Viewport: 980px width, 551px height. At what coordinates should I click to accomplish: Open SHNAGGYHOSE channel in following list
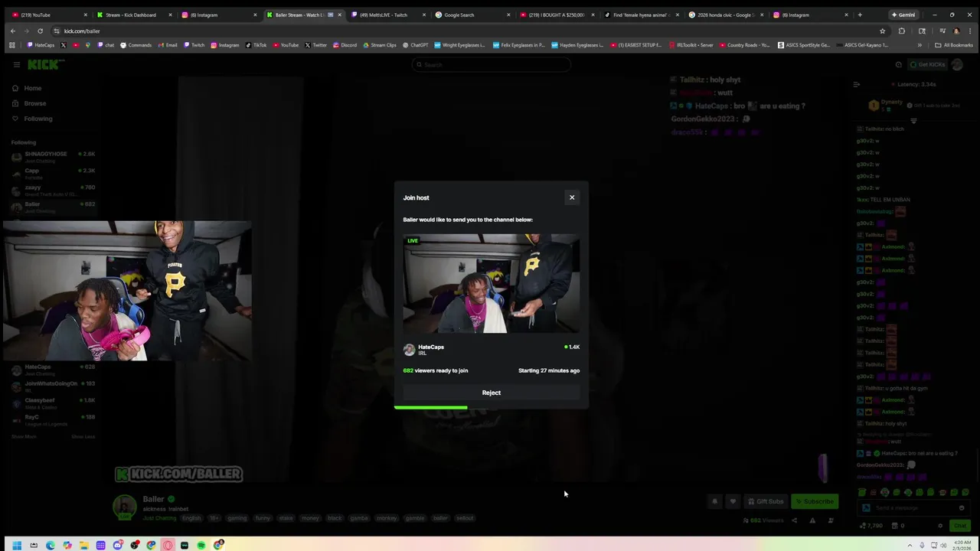[52, 156]
